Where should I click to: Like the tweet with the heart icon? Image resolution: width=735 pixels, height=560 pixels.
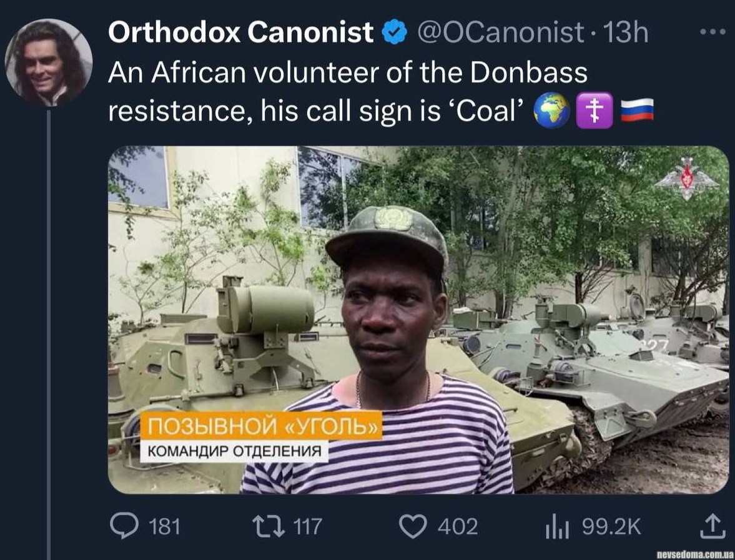pos(412,527)
